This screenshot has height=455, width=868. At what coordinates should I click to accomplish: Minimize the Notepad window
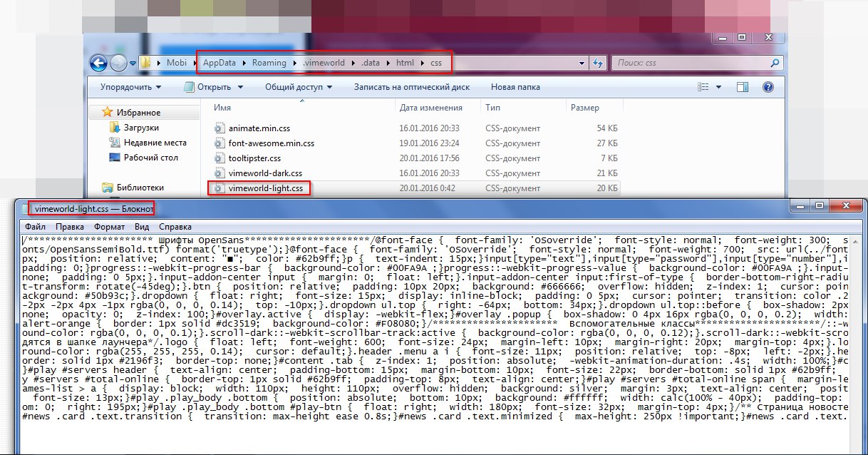click(800, 206)
